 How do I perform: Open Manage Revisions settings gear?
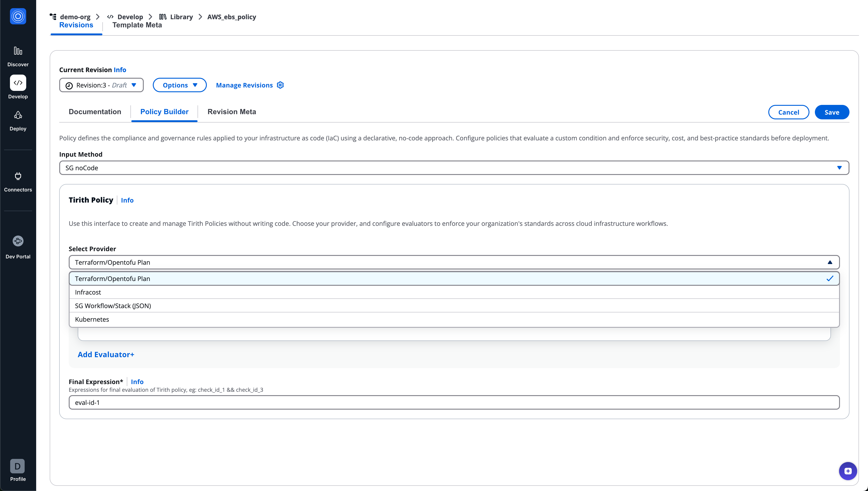tap(280, 85)
